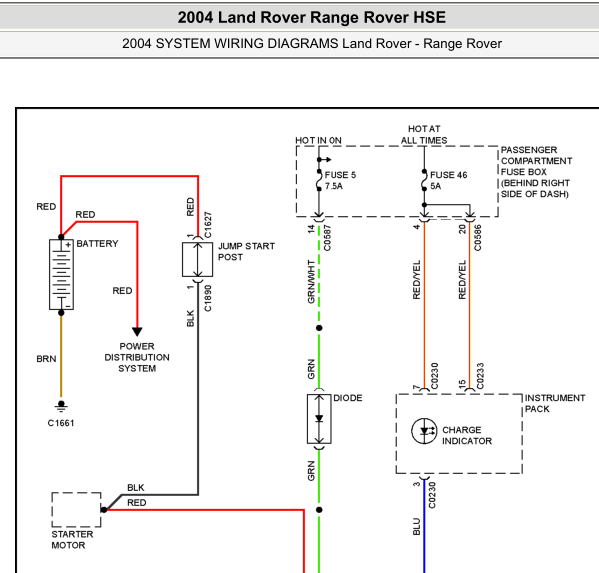Click the black arrowhead above Power Distribution System

point(137,331)
